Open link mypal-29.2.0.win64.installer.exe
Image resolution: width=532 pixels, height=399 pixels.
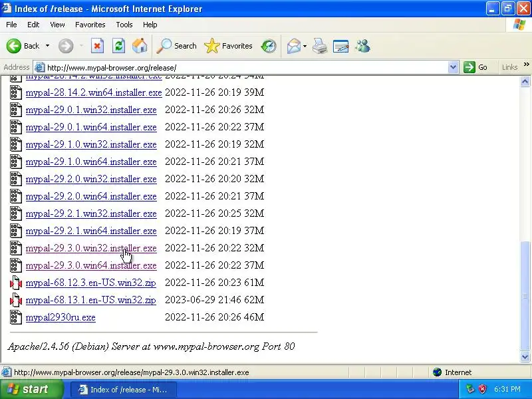tap(91, 196)
